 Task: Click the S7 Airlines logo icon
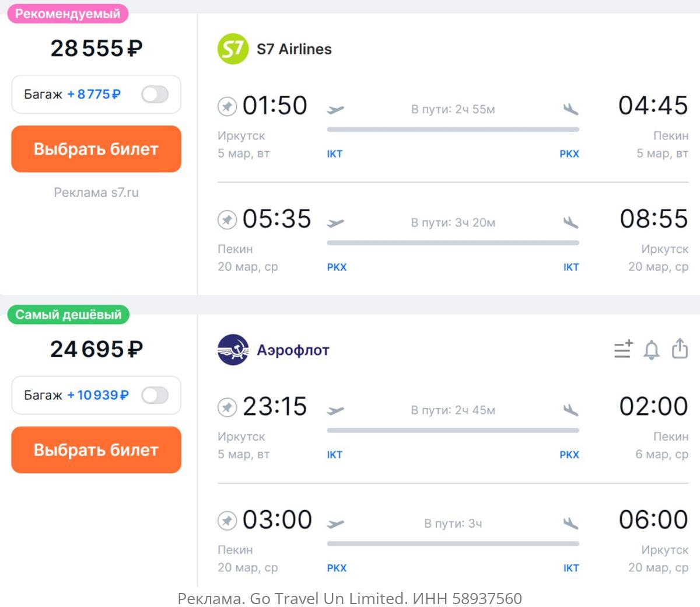[233, 49]
